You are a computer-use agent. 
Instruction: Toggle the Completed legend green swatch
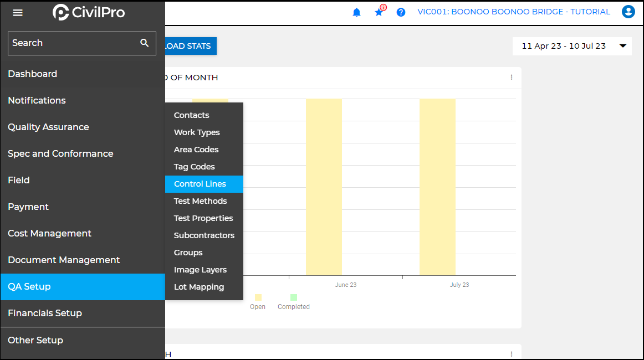(294, 297)
